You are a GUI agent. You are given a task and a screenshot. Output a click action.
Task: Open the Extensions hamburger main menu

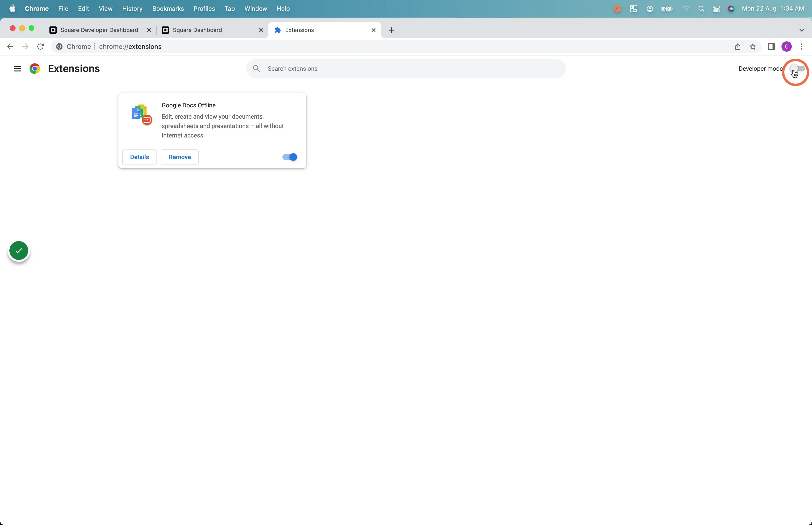(17, 69)
